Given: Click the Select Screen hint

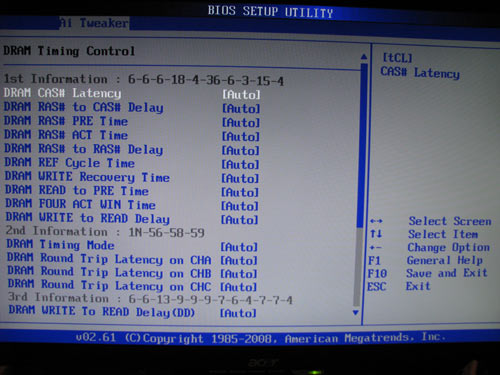Looking at the screenshot, I should (x=450, y=221).
